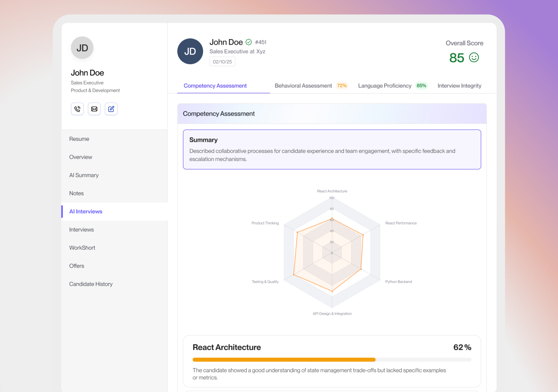Click Sales Executive at Xyz subtitle
Image resolution: width=558 pixels, height=392 pixels.
point(237,51)
